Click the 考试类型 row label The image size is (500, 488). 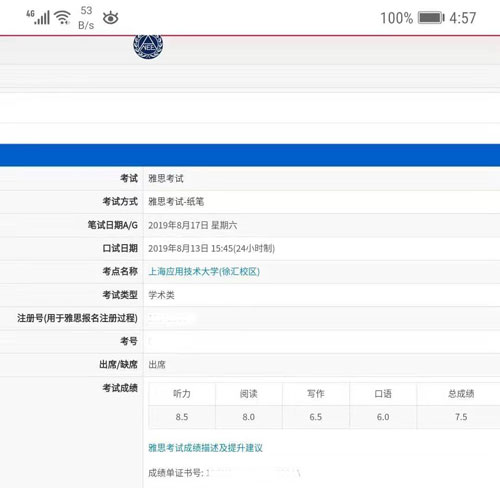tap(120, 295)
